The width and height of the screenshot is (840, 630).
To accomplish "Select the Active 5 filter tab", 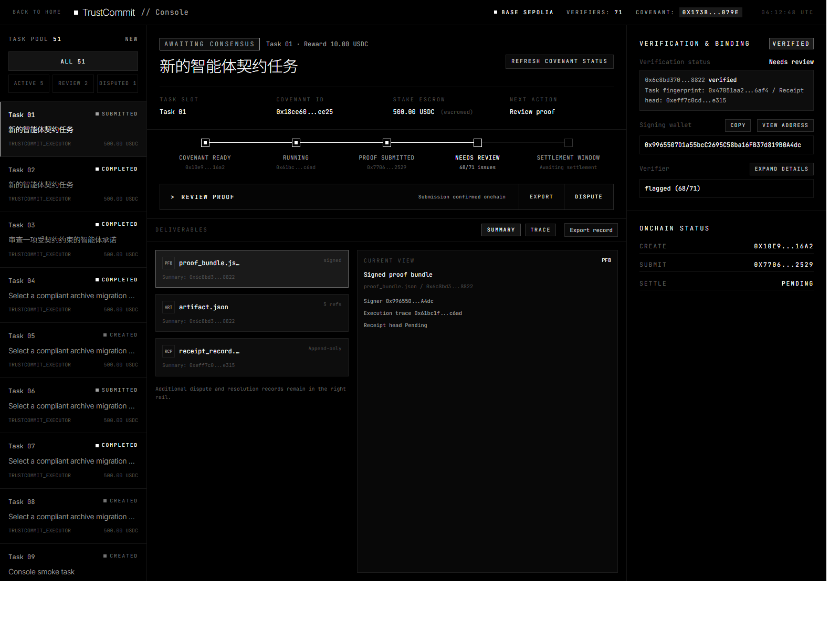I will 29,83.
